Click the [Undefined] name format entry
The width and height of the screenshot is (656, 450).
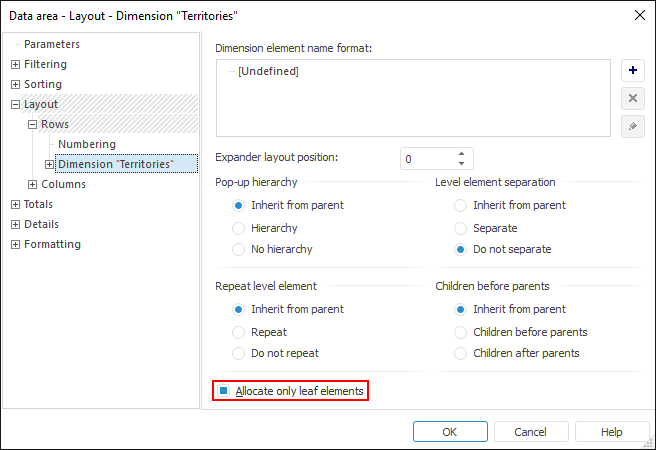(268, 71)
